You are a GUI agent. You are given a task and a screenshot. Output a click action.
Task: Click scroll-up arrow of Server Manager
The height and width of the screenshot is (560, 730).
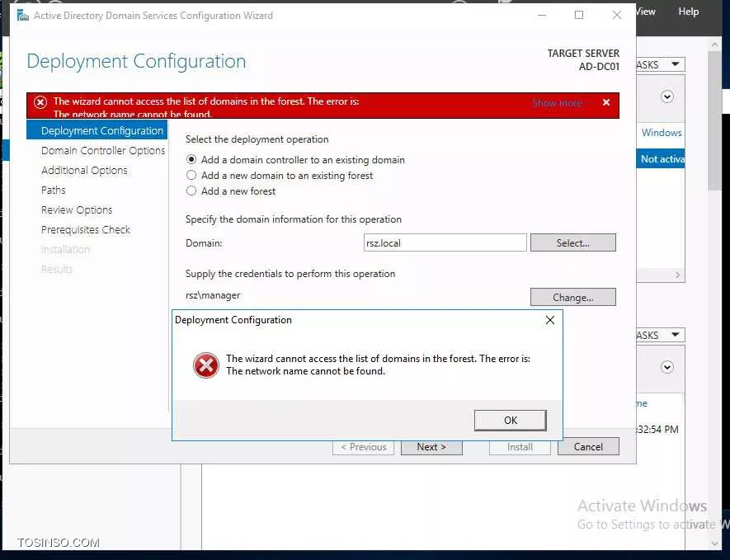(x=714, y=45)
